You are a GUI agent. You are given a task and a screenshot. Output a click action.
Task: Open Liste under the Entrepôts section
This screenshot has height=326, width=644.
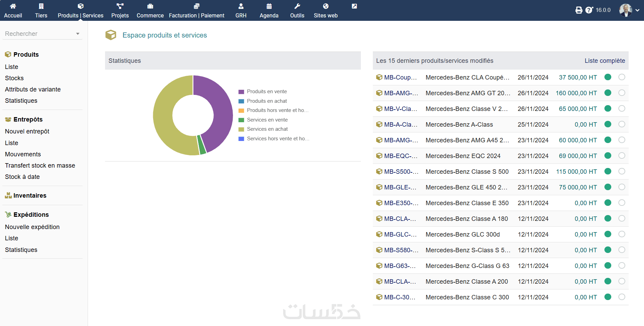pyautogui.click(x=12, y=143)
